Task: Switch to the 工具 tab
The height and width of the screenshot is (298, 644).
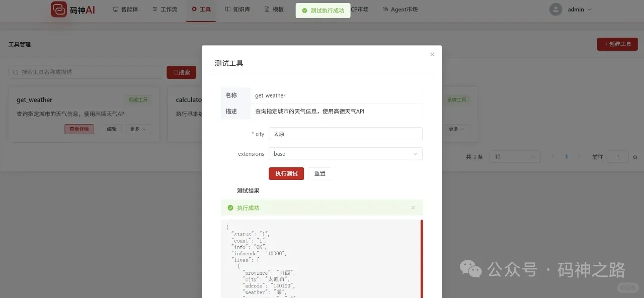Action: (x=201, y=9)
